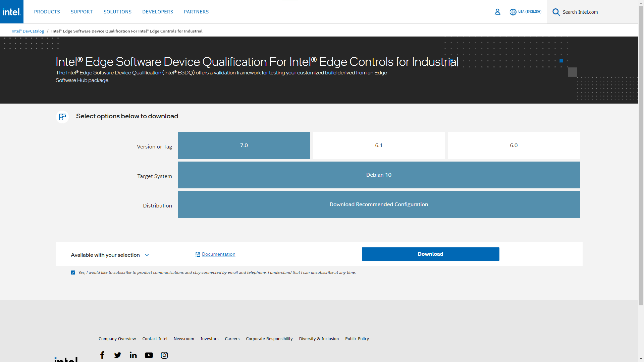Click the Intel DevCatalog breadcrumb link

[28, 31]
